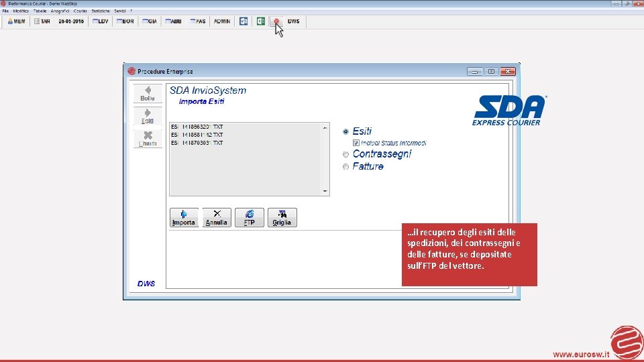Click the Annulla button
The height and width of the screenshot is (362, 644).
(x=217, y=217)
